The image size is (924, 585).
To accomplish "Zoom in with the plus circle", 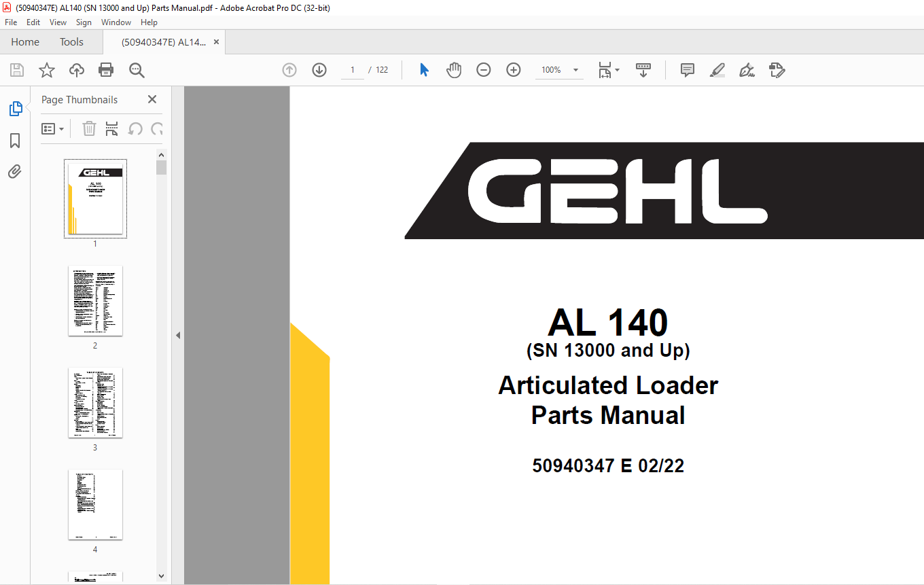I will coord(514,70).
